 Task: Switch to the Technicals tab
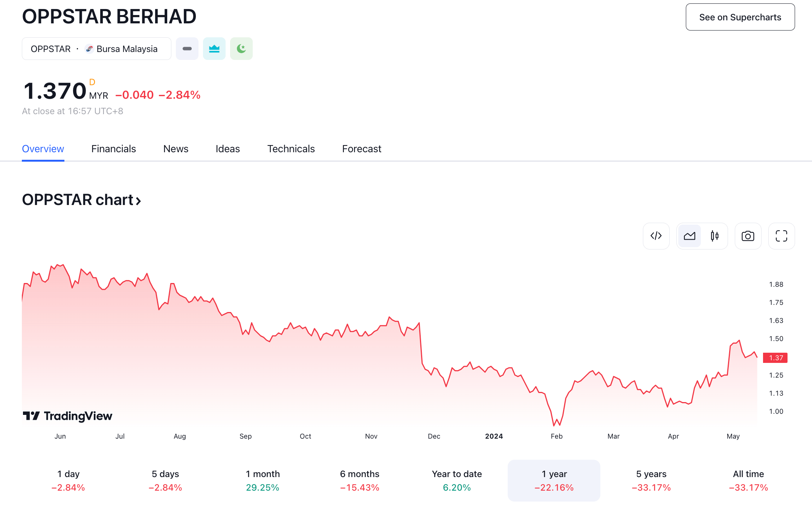[x=291, y=149]
